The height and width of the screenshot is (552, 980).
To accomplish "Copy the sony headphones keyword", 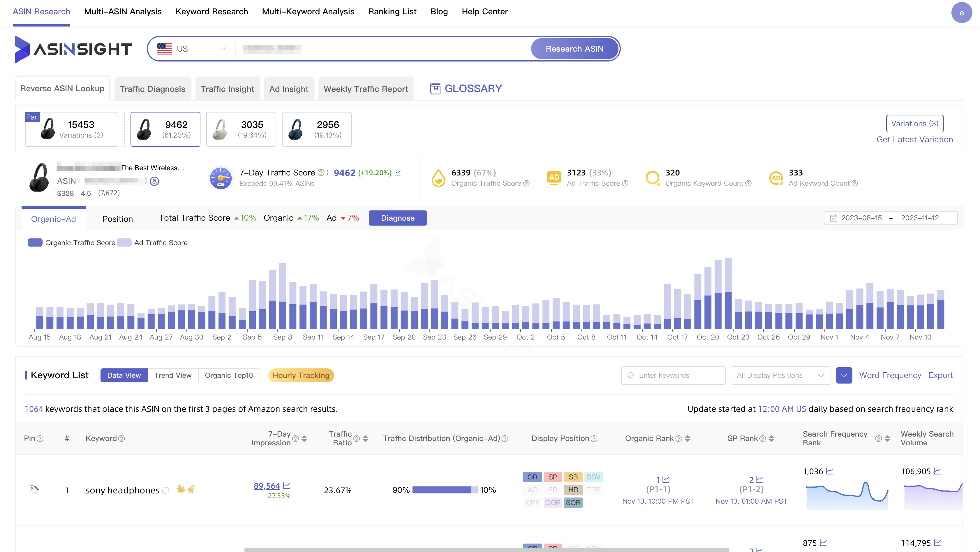I will point(165,490).
